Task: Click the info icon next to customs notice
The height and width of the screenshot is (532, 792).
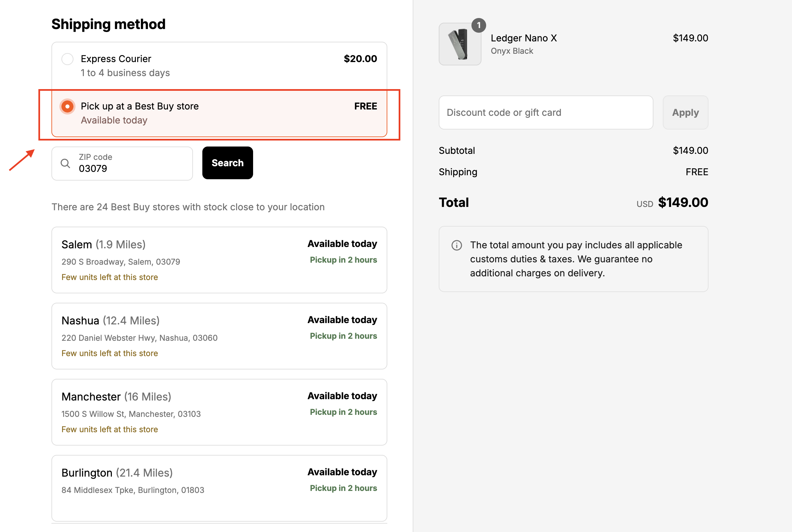Action: [457, 245]
